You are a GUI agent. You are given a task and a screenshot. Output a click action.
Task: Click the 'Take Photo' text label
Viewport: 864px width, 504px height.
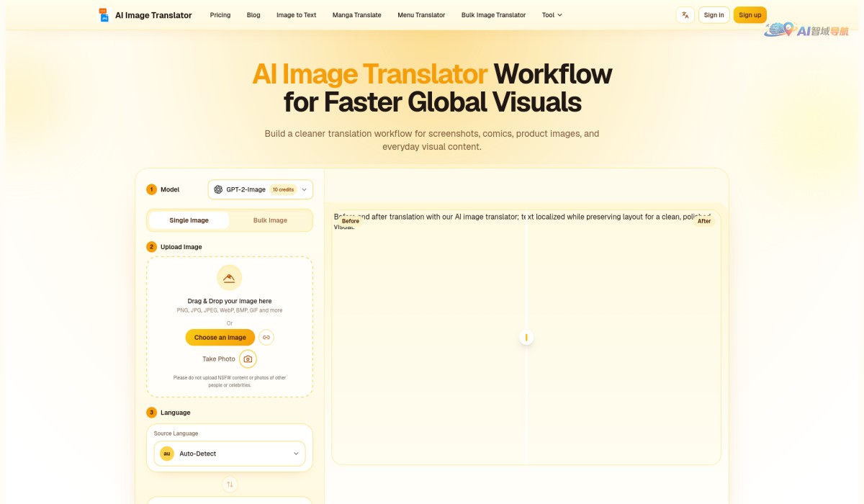(219, 359)
